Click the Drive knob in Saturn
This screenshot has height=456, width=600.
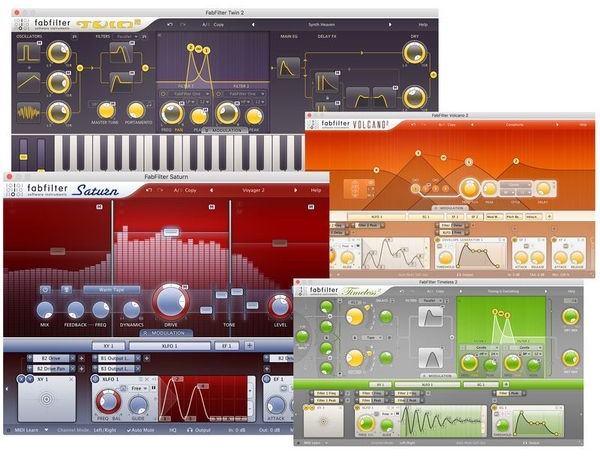click(x=171, y=302)
